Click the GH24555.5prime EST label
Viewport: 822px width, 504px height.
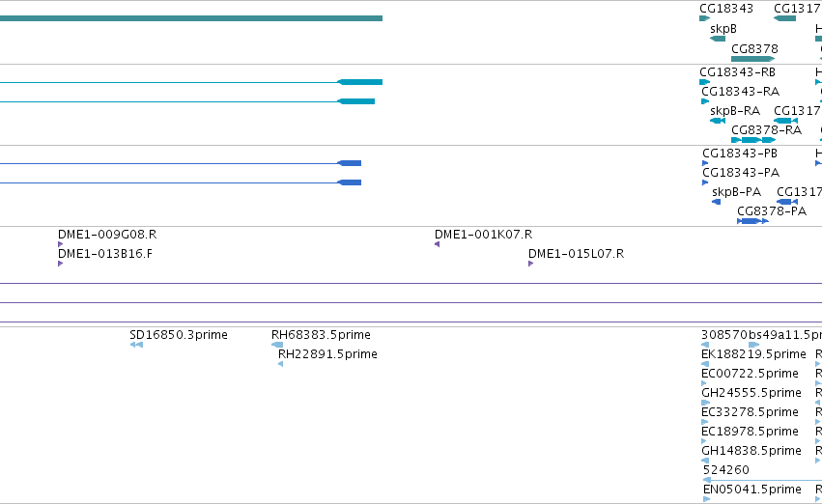pyautogui.click(x=751, y=393)
